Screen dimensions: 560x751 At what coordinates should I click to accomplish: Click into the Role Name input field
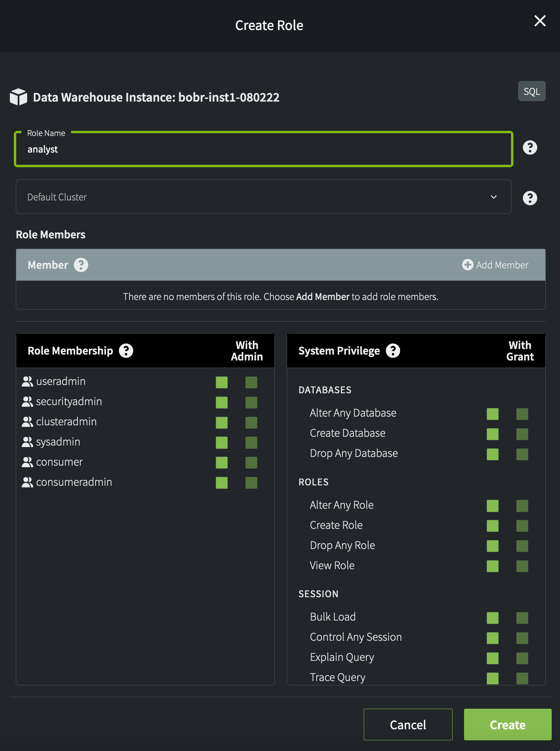pos(263,149)
